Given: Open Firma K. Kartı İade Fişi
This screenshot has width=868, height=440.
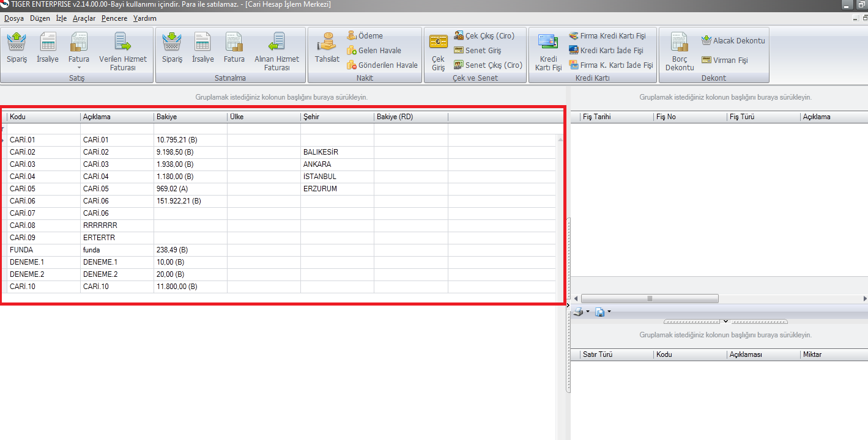Looking at the screenshot, I should click(610, 65).
